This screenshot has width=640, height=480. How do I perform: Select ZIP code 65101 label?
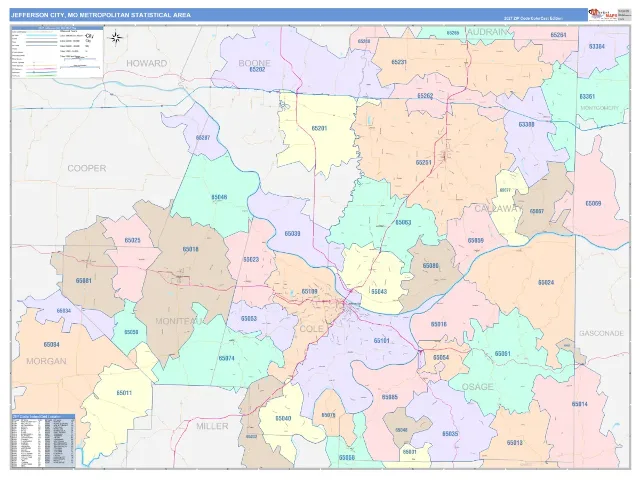point(382,340)
